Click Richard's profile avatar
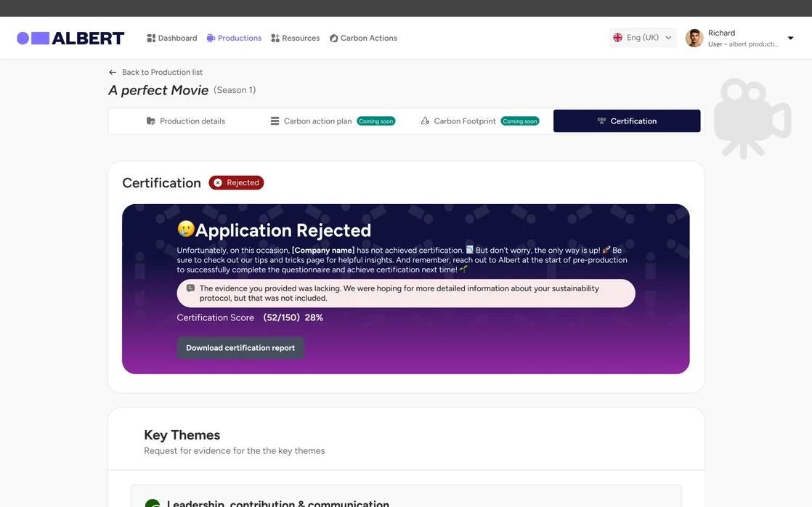Viewport: 812px width, 507px height. point(694,38)
